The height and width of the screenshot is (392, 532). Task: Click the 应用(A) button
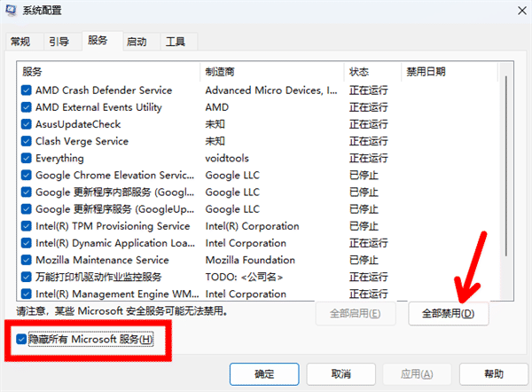pyautogui.click(x=417, y=374)
